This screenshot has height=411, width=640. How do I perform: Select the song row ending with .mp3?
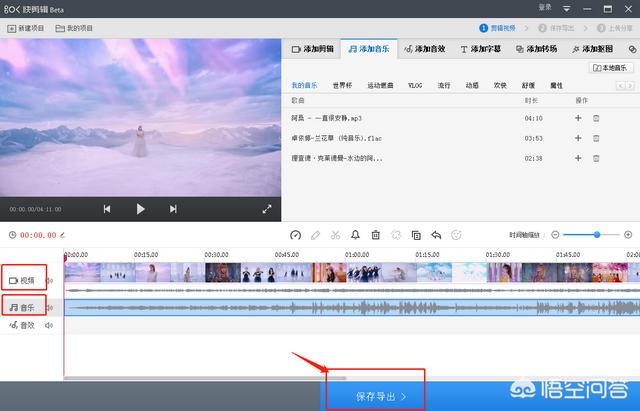(x=461, y=118)
